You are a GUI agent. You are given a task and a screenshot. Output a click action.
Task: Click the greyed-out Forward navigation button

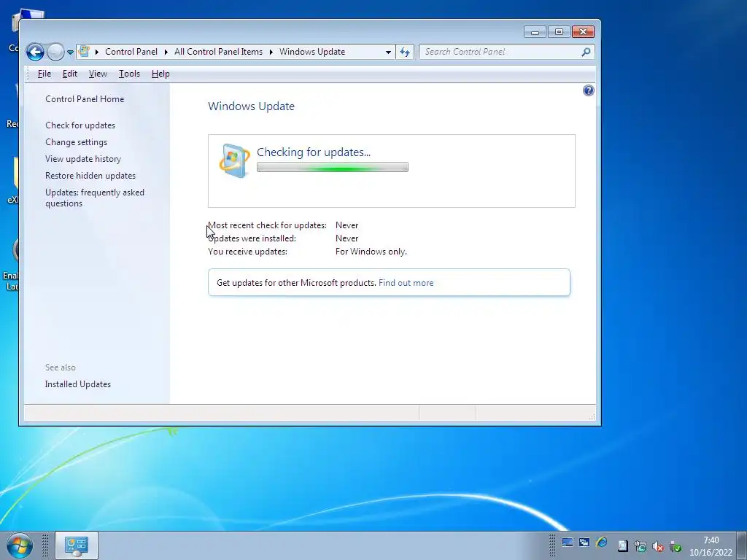point(55,52)
